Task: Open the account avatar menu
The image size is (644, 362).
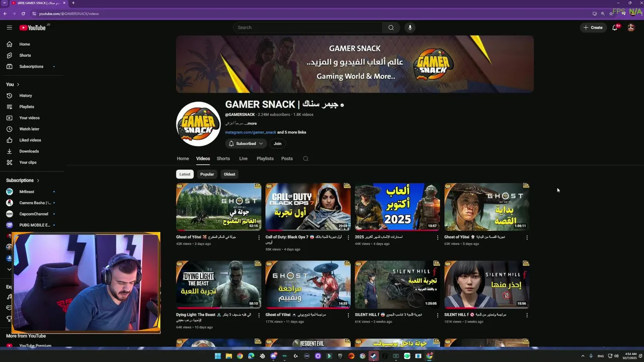Action: pyautogui.click(x=631, y=28)
